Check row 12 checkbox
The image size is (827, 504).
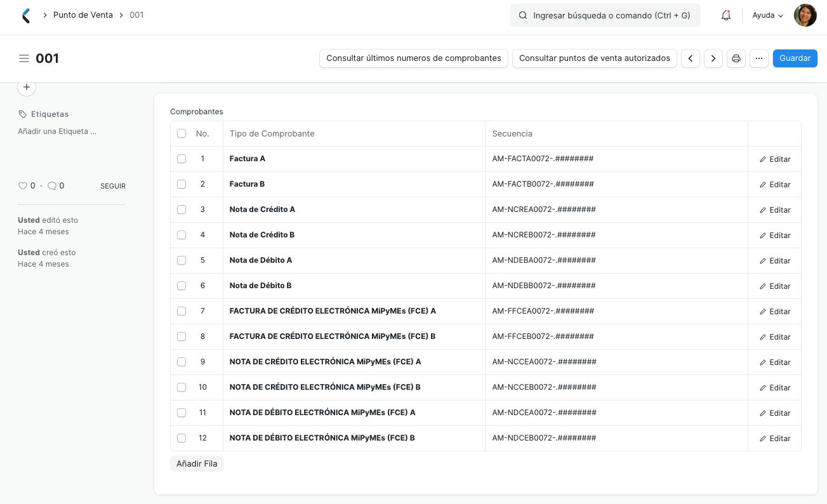[182, 438]
